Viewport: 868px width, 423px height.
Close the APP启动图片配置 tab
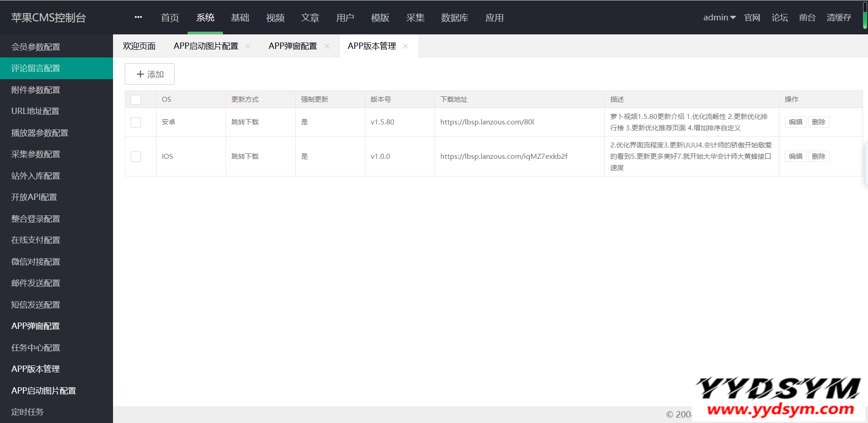[248, 46]
